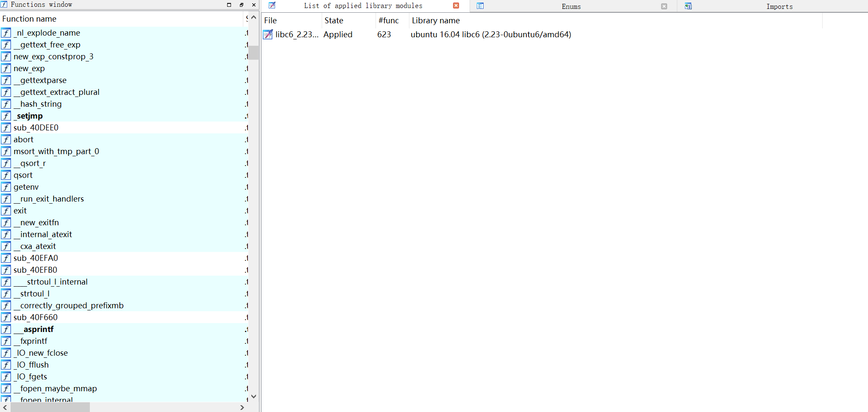Select the __asprintf function entry
The height and width of the screenshot is (412, 868).
pos(38,329)
